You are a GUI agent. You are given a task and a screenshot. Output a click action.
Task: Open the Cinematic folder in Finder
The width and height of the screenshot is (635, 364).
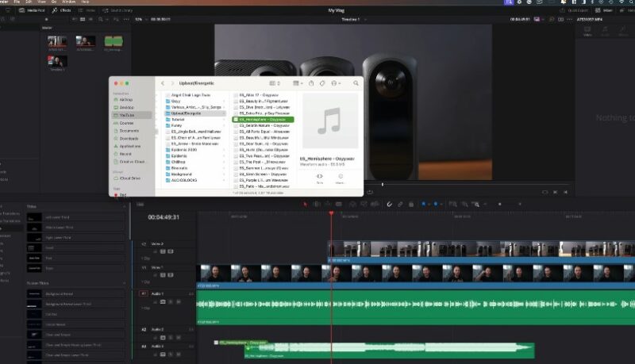(195, 168)
